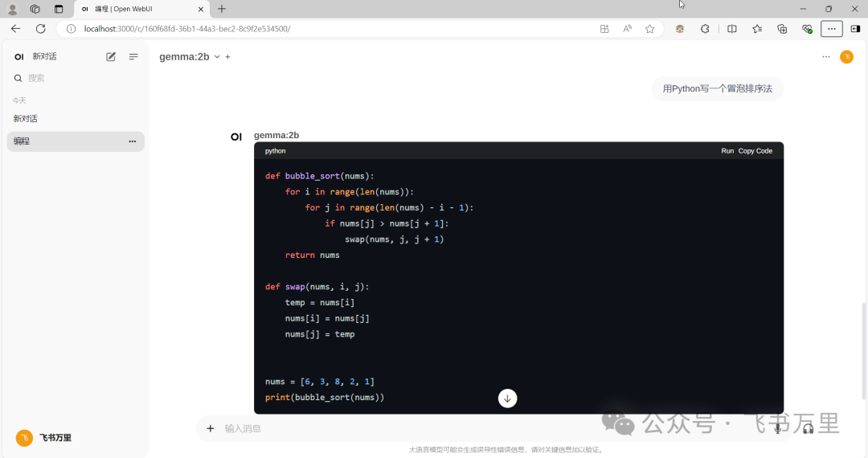
Task: Open workspaces icon in title bar
Action: click(35, 9)
